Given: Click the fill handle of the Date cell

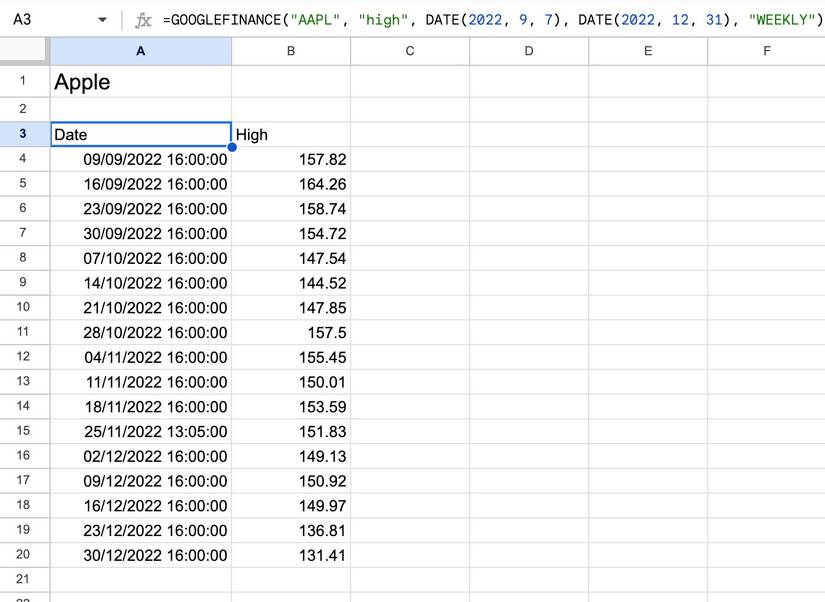Looking at the screenshot, I should (x=232, y=147).
